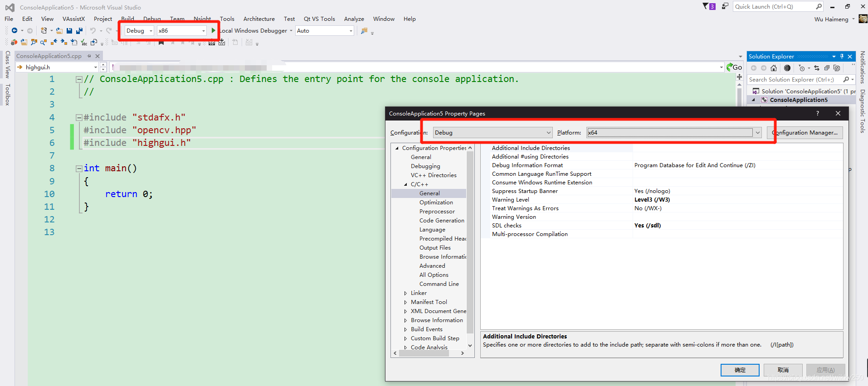Click the Configuration Manager... button
The height and width of the screenshot is (386, 868).
(805, 133)
